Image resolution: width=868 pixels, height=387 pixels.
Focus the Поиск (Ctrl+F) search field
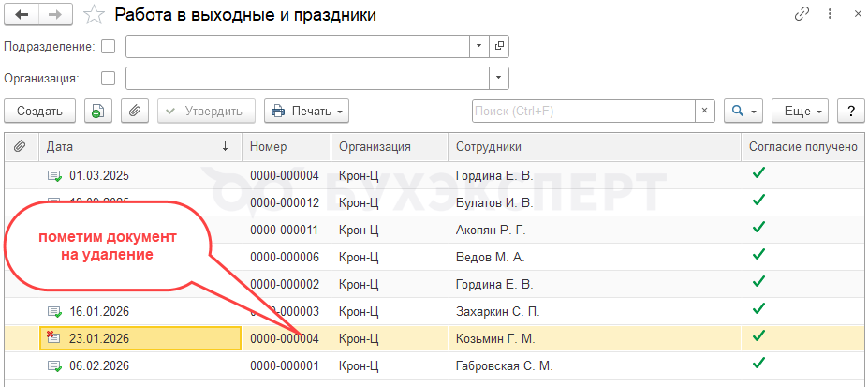pos(583,111)
